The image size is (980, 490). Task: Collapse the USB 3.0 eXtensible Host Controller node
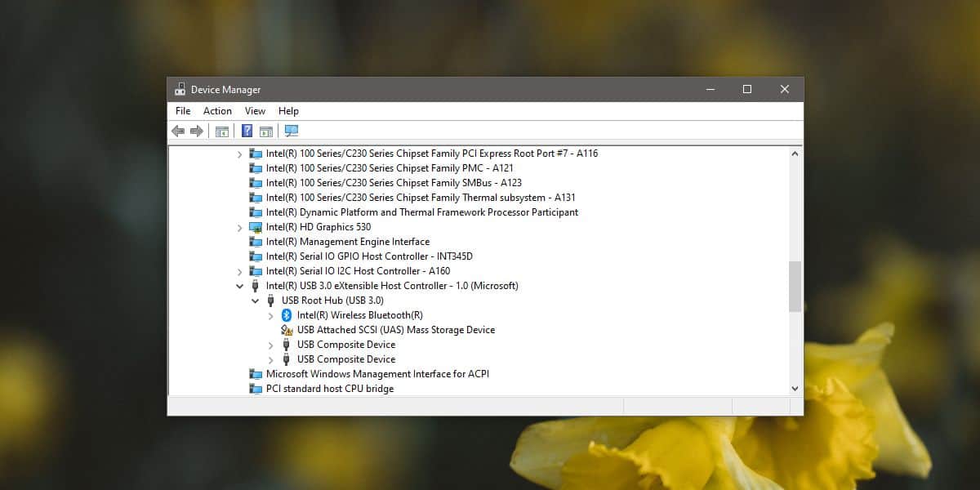click(239, 286)
